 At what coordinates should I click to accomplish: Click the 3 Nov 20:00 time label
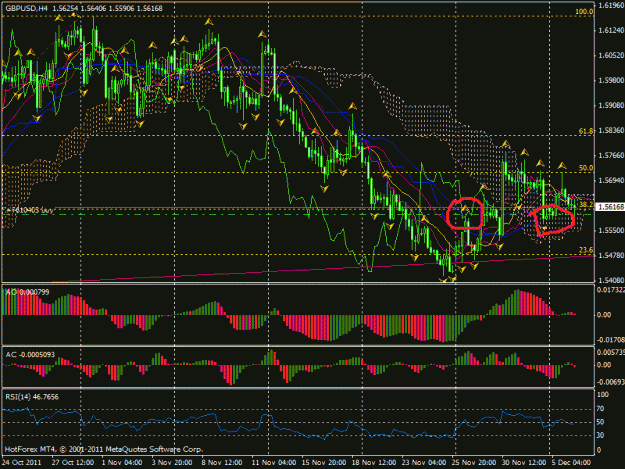[171, 463]
